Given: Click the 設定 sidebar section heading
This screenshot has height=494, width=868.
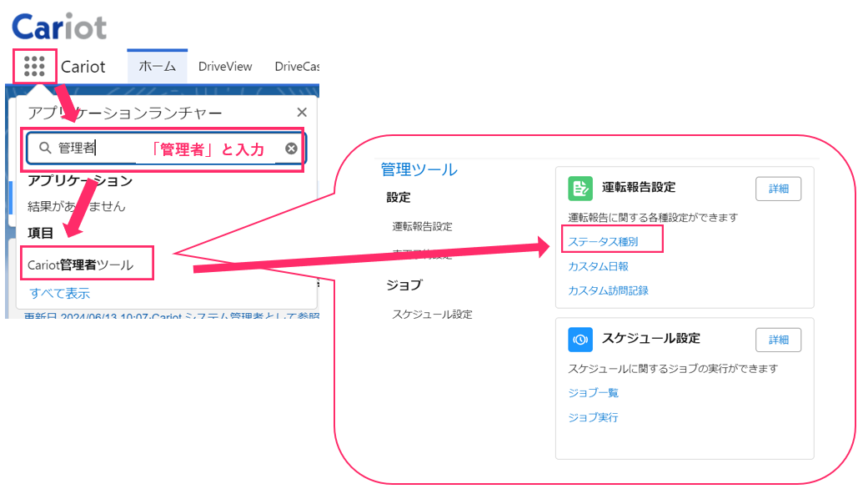Looking at the screenshot, I should coord(399,197).
